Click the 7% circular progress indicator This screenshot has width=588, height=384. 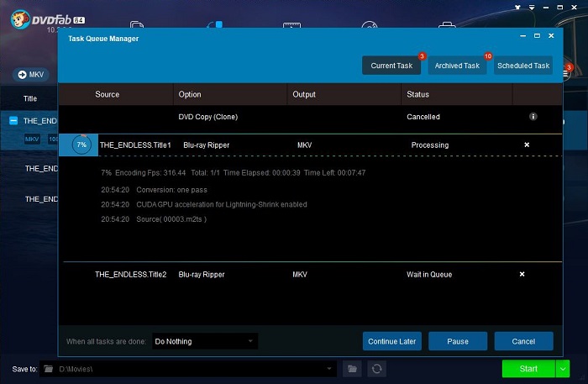tap(81, 145)
